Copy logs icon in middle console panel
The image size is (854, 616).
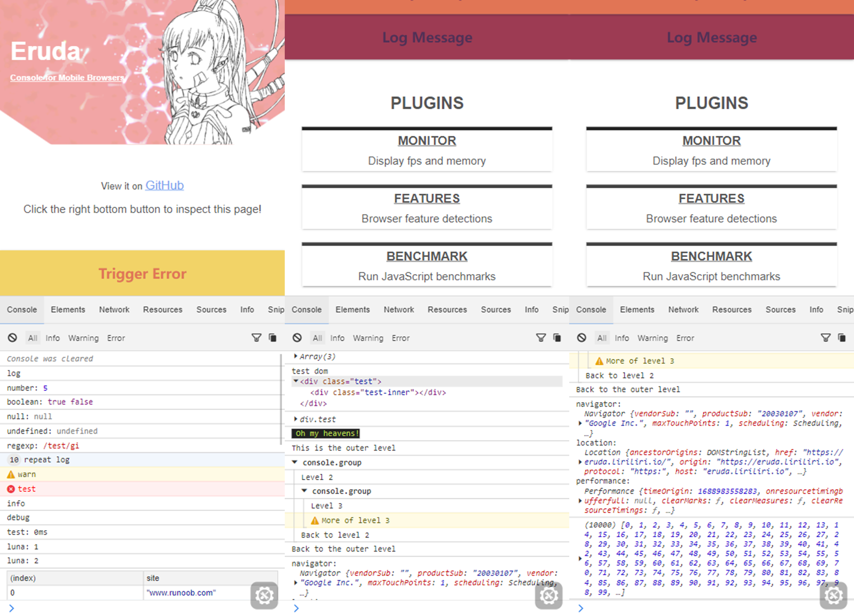coord(557,338)
